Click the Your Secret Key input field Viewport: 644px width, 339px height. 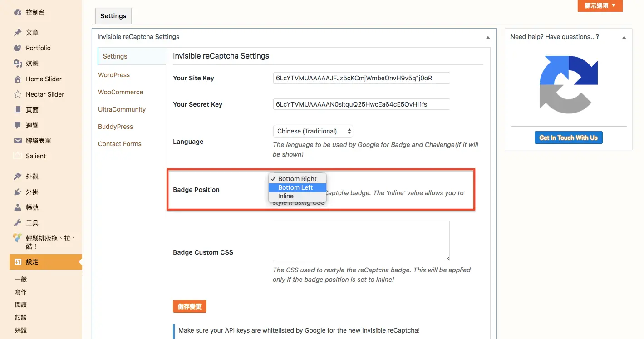point(361,104)
